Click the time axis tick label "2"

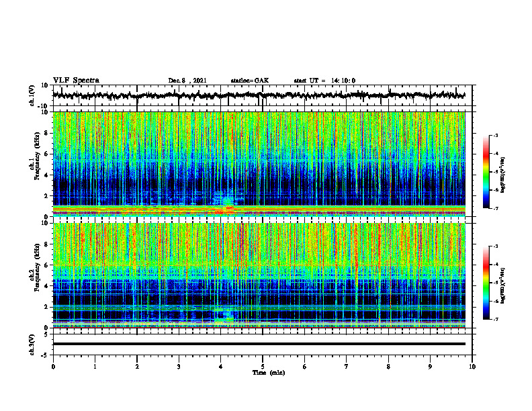tap(137, 367)
